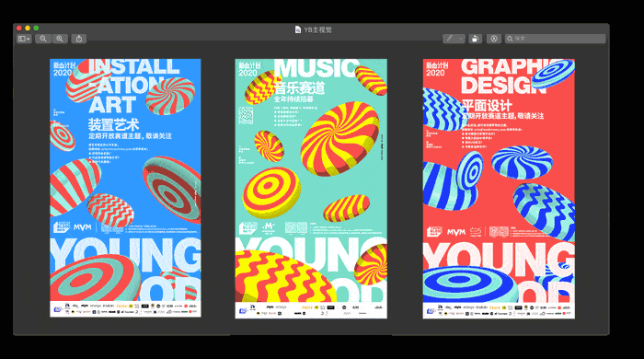Zoom out of the document
Screen dimensions: 644x359
click(x=43, y=39)
